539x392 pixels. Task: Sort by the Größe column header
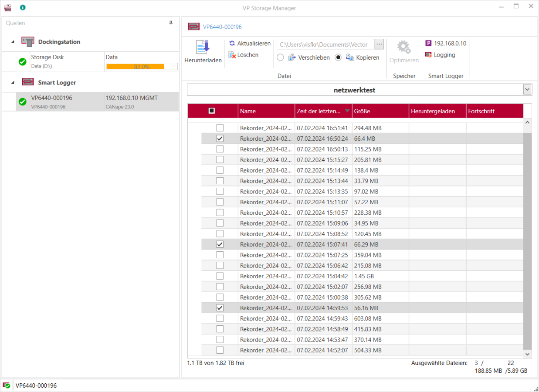coord(380,111)
